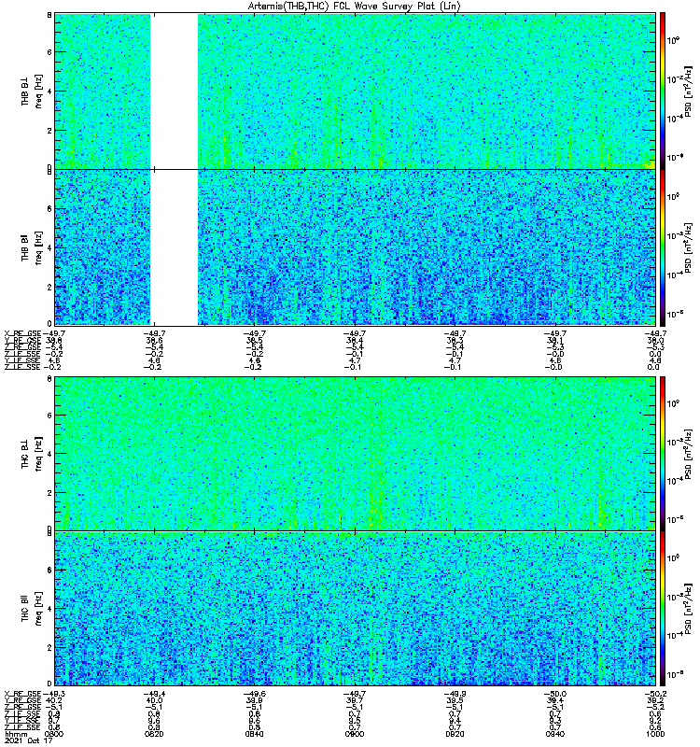Click the X_RE_GSE value -49.6
The image size is (700, 747).
[254, 694]
